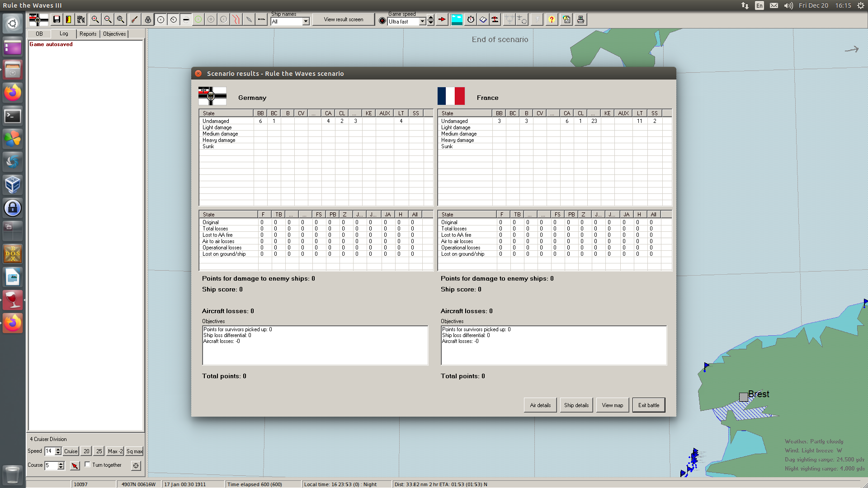
Task: Set speed to Cruise
Action: (x=71, y=451)
